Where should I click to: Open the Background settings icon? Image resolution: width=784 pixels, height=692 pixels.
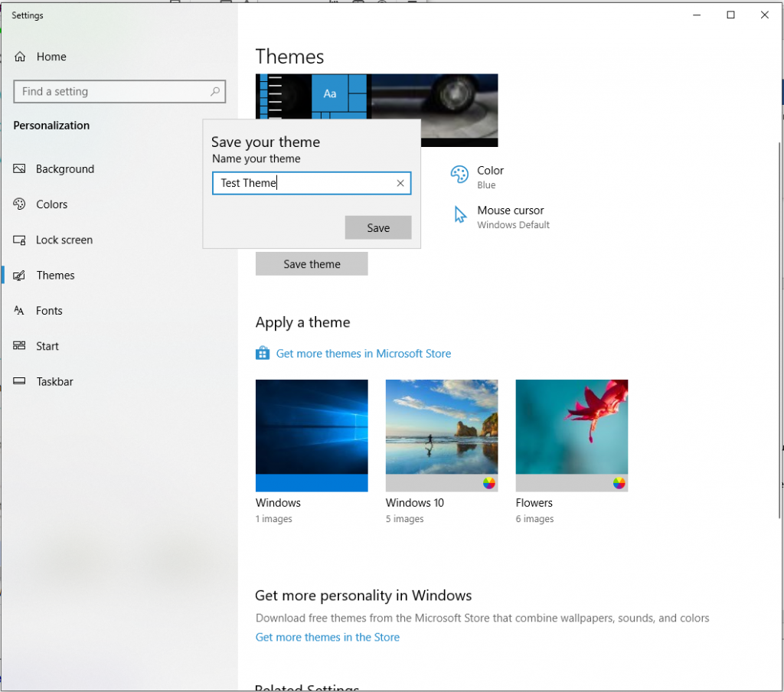click(x=21, y=169)
